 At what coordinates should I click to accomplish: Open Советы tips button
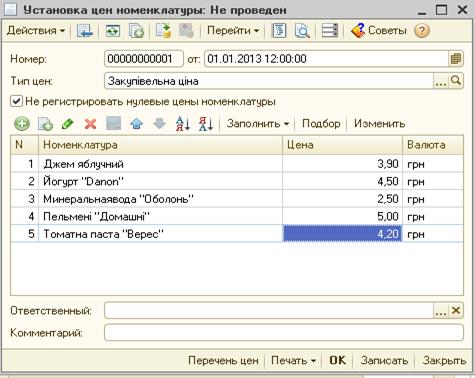click(x=379, y=31)
